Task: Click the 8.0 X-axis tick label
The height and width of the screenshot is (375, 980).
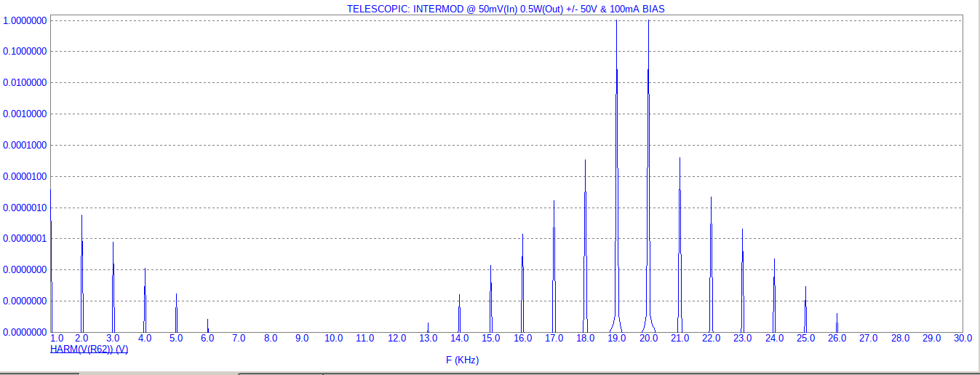Action: click(271, 339)
